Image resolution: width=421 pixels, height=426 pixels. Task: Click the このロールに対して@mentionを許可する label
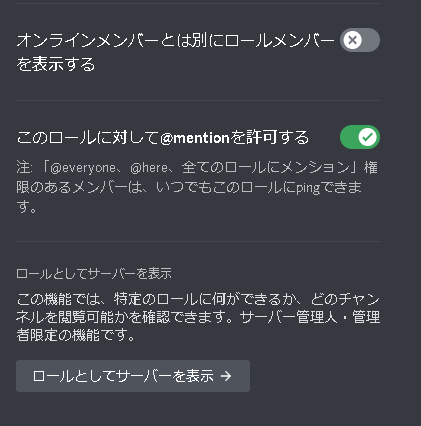click(x=163, y=137)
